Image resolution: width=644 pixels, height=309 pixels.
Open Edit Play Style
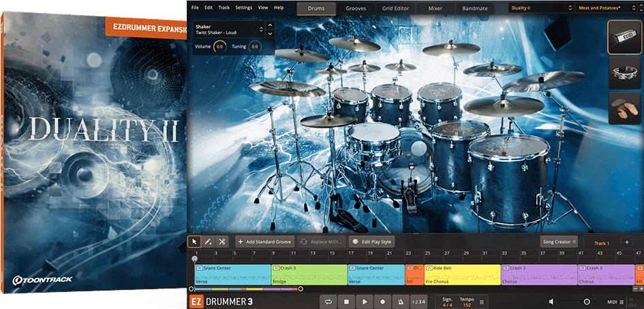(x=371, y=242)
